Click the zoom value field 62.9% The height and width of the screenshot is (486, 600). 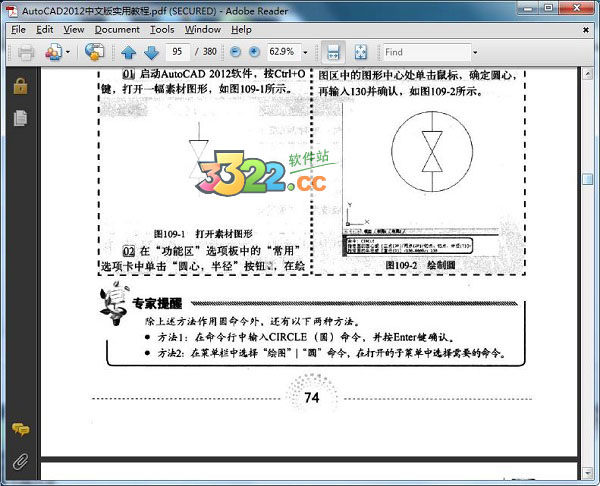(x=284, y=52)
